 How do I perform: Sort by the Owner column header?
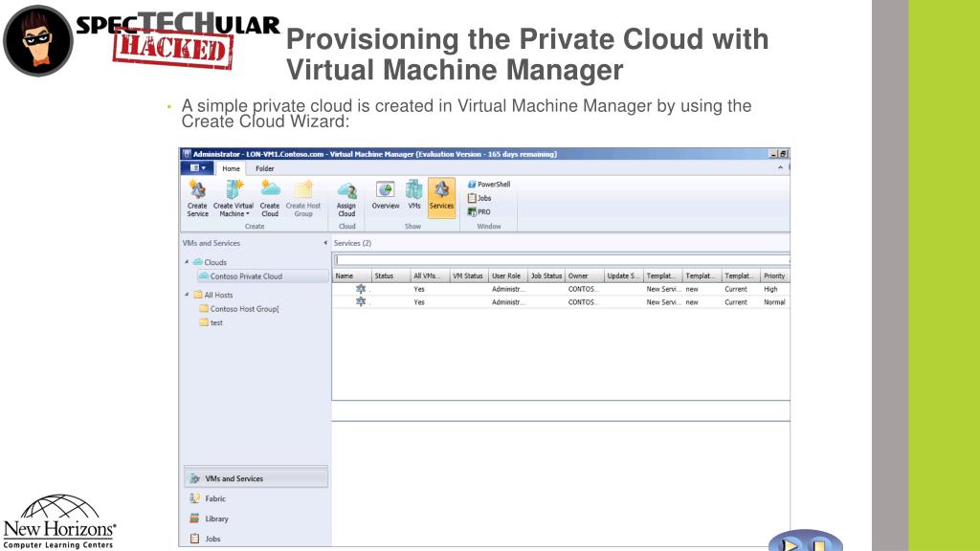(585, 275)
